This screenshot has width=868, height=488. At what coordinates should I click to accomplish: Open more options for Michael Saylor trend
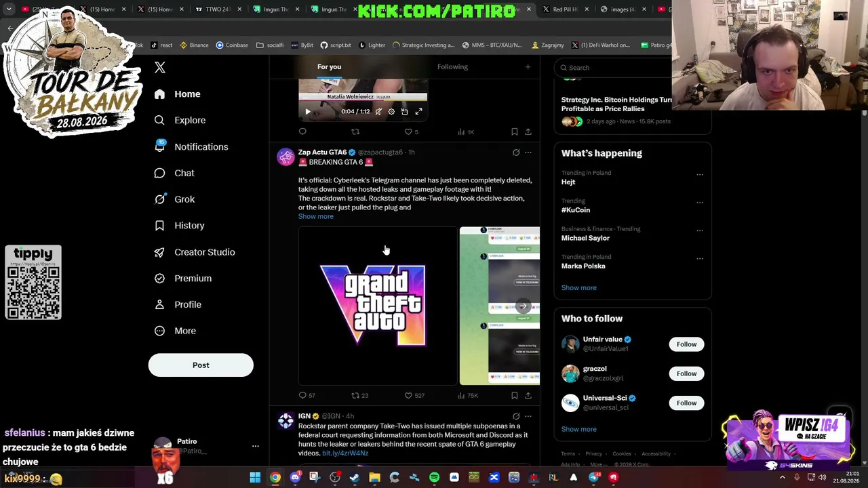coord(700,230)
